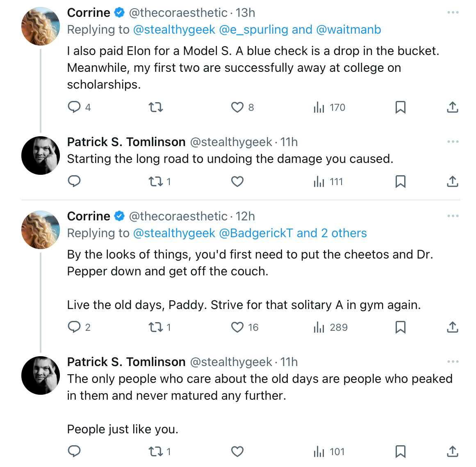Bookmark Patrick's 'People just like you' tweet
Viewport: 476px width, 467px height.
click(401, 451)
